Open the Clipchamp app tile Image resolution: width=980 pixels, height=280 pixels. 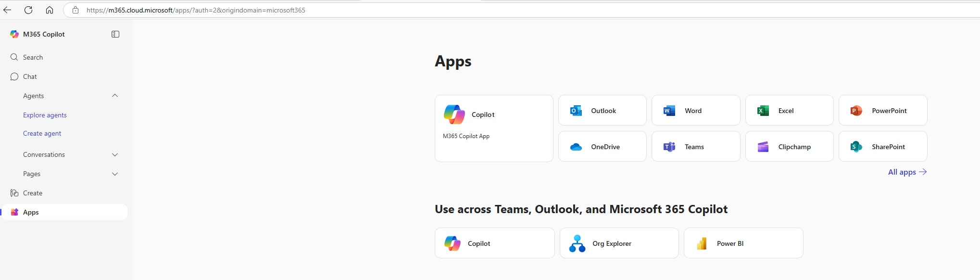coord(789,146)
